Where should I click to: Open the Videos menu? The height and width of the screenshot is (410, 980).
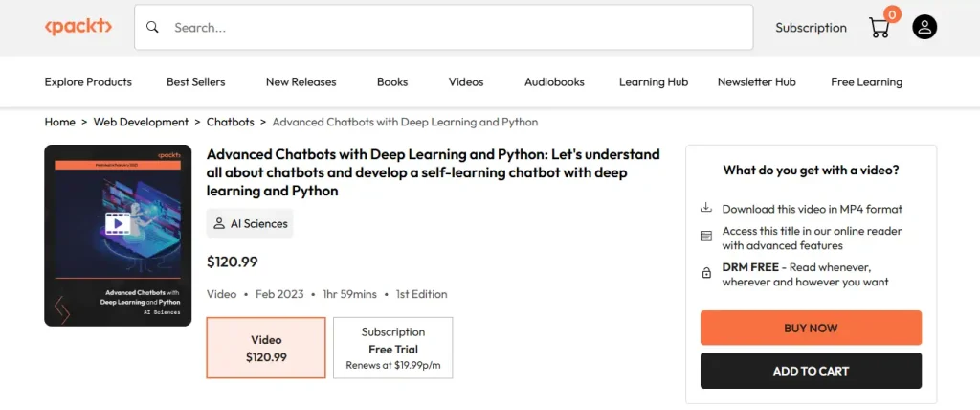tap(466, 82)
